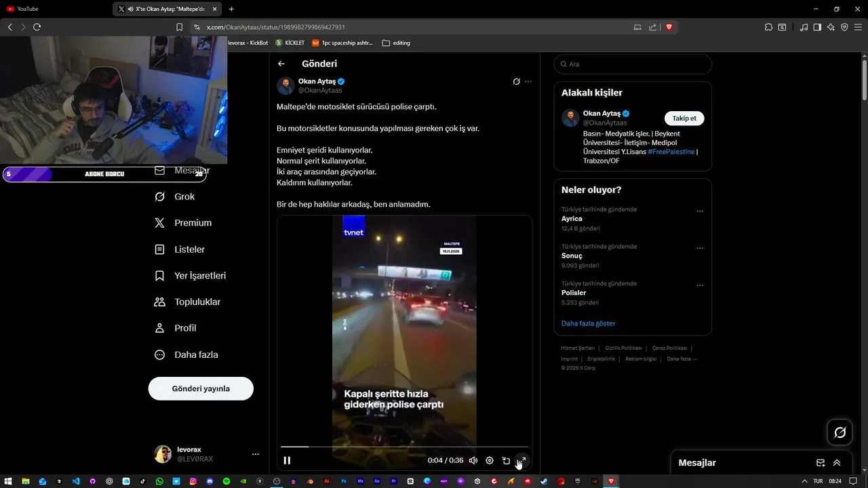Screen dimensions: 868x488
Task: Go back using the arrow beside Gönderi
Action: click(281, 64)
